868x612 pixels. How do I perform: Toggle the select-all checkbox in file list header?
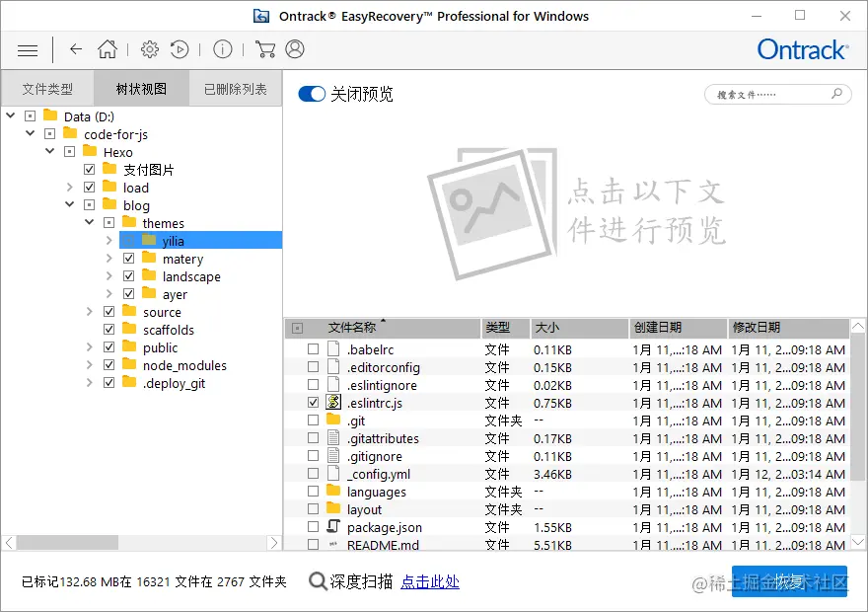click(297, 329)
